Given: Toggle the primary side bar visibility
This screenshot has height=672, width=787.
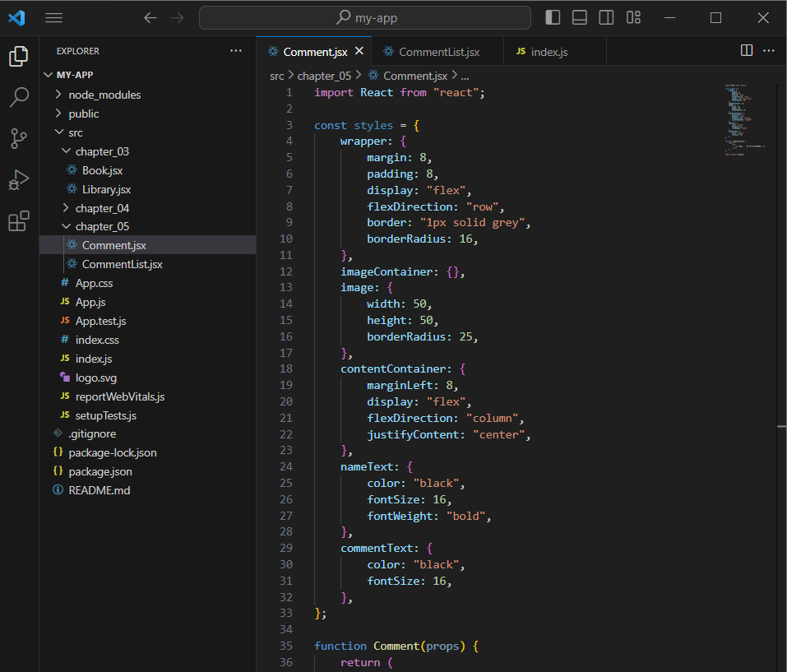Looking at the screenshot, I should [553, 17].
